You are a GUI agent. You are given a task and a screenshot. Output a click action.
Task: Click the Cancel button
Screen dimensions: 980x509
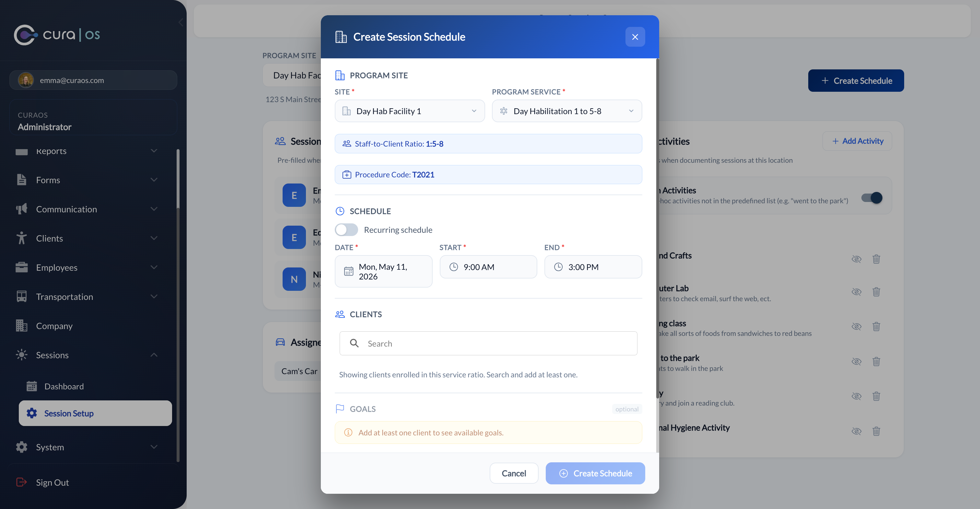pyautogui.click(x=514, y=473)
